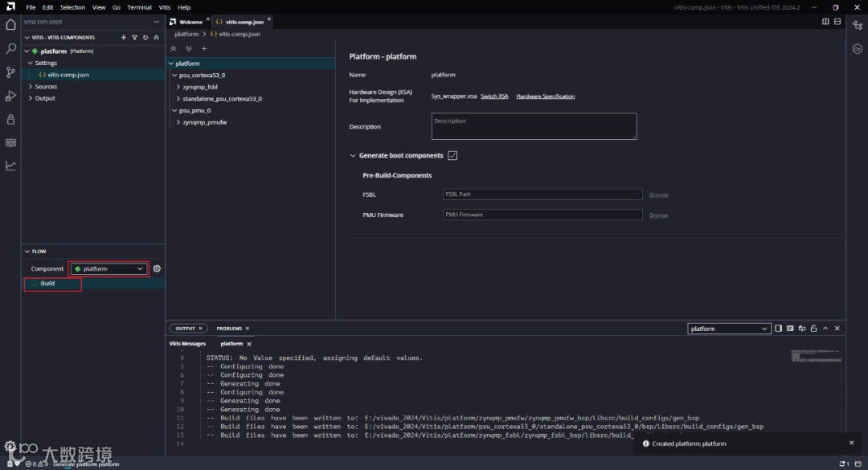Open the Vitis menu in menu bar
Screen dimensions: 868x470
pos(165,7)
